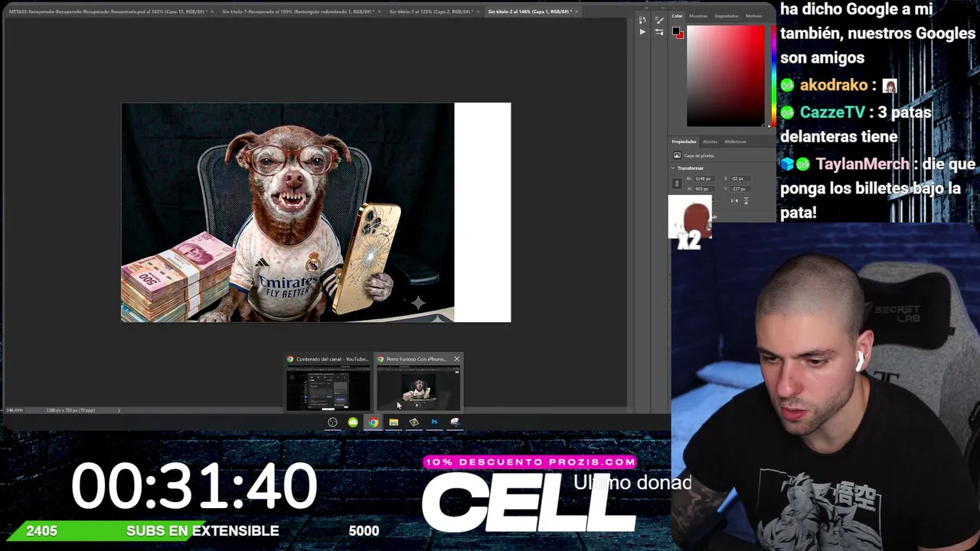This screenshot has width=980, height=551.
Task: Open the History panel icon
Action: [642, 20]
